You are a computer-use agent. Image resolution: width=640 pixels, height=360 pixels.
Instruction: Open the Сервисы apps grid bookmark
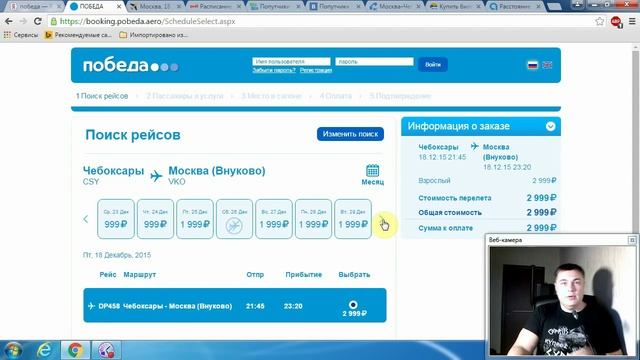20,35
